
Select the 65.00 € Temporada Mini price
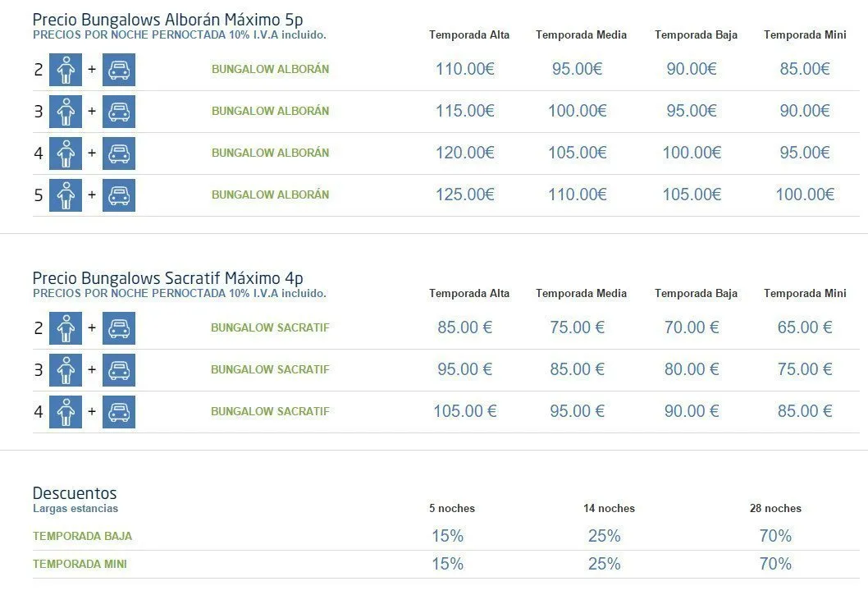point(805,327)
